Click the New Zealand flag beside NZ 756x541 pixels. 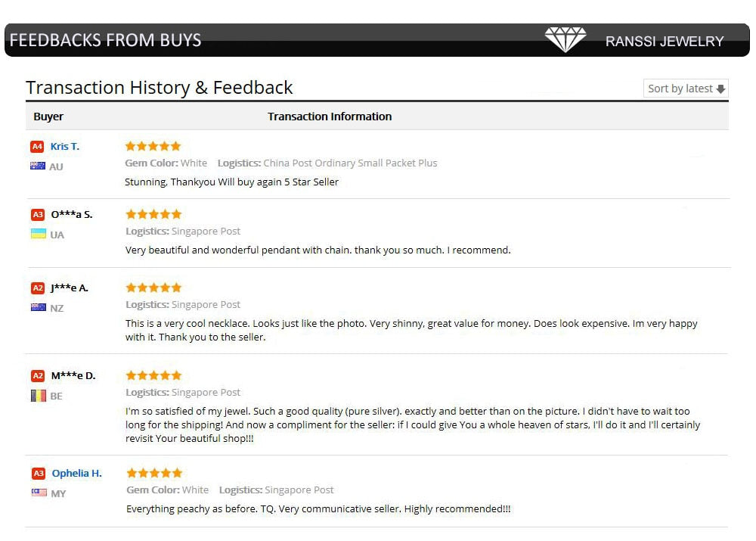pos(38,307)
